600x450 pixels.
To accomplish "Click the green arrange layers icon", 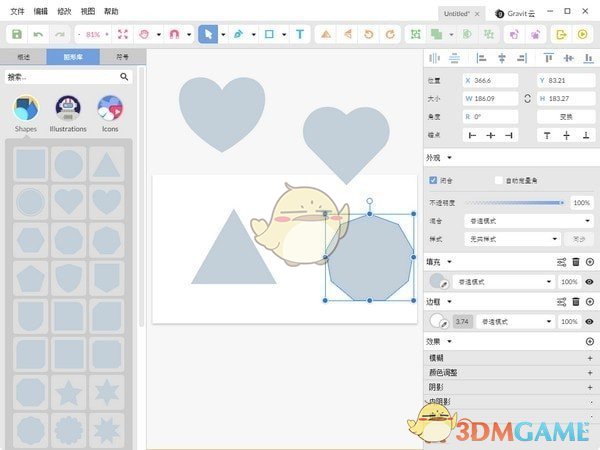I will [437, 34].
